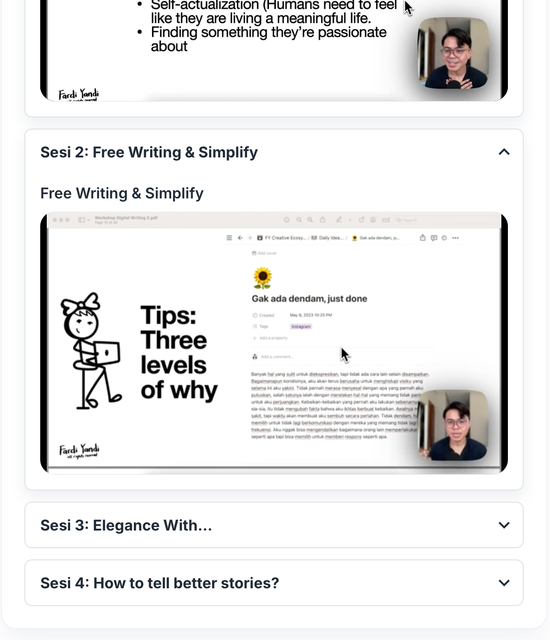The height and width of the screenshot is (640, 550).
Task: Click the Instagram tag label
Action: coord(301,327)
